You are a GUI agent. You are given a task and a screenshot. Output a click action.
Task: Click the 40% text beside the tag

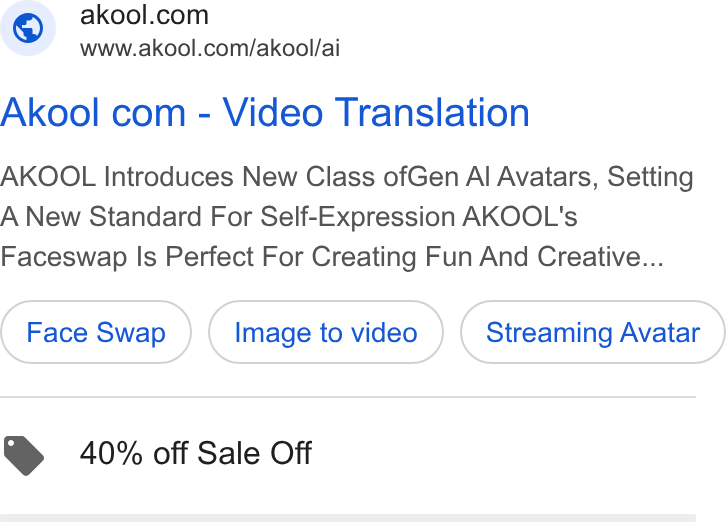[x=111, y=453]
